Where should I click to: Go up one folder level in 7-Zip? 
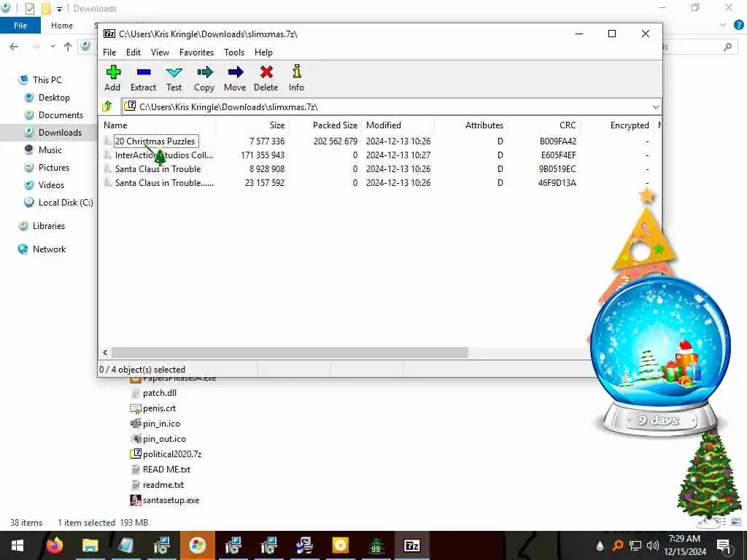pyautogui.click(x=108, y=106)
